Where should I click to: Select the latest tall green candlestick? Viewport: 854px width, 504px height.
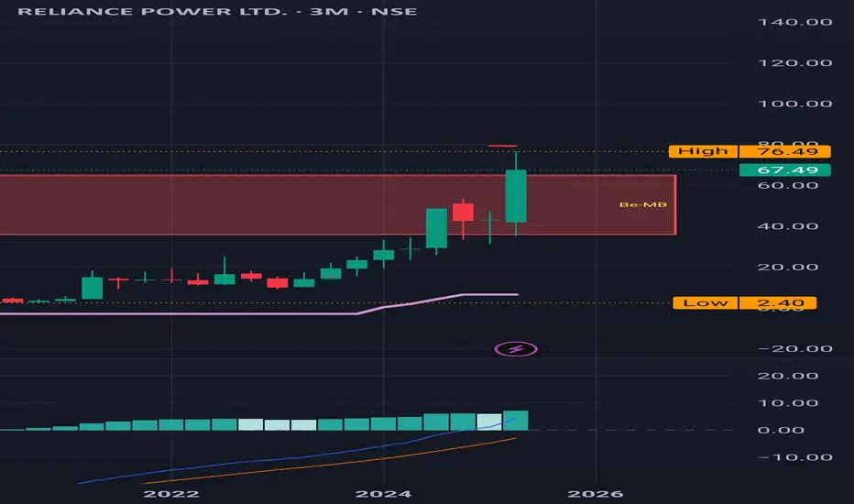(516, 196)
